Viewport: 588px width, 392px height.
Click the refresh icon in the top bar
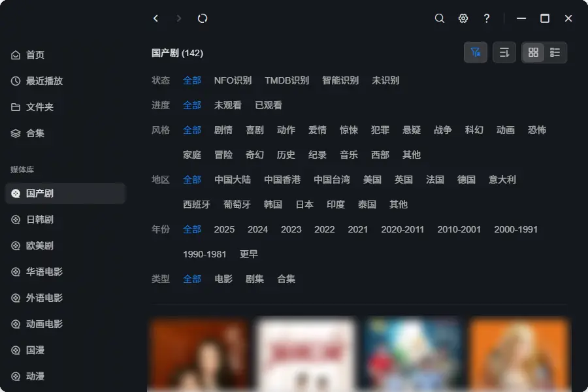pyautogui.click(x=203, y=18)
